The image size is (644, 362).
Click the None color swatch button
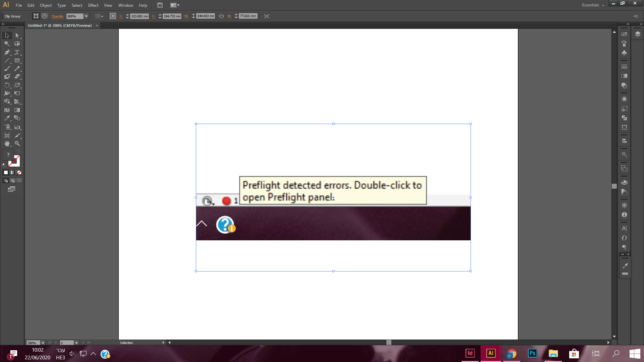pyautogui.click(x=19, y=172)
